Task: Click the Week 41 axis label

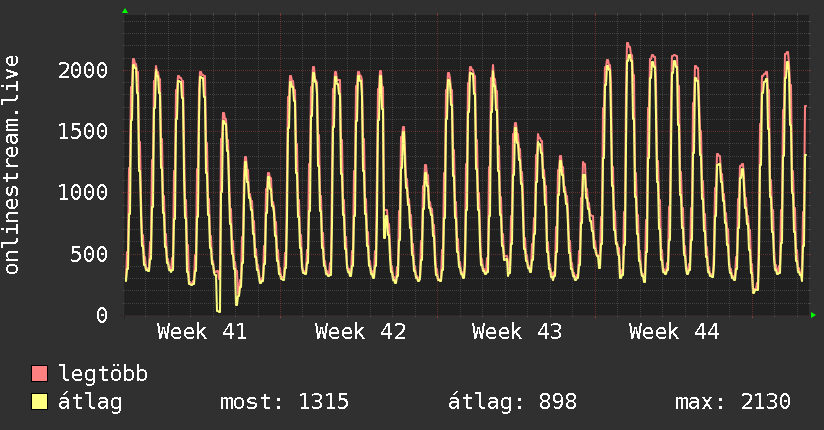Action: (x=202, y=332)
